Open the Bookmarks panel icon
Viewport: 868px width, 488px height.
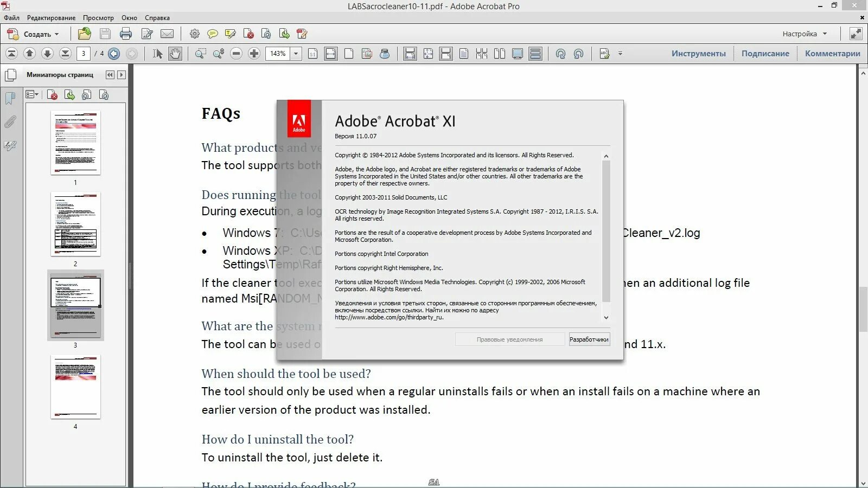pyautogui.click(x=10, y=98)
